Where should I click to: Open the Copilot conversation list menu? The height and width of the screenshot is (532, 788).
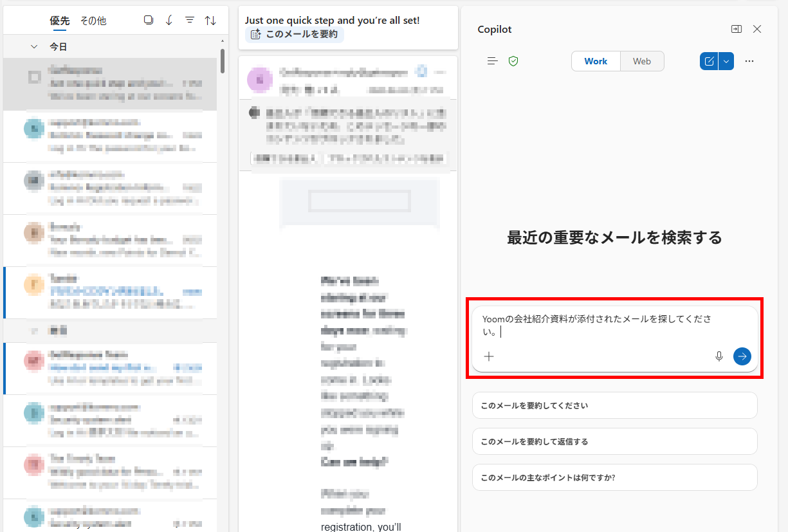(x=493, y=61)
